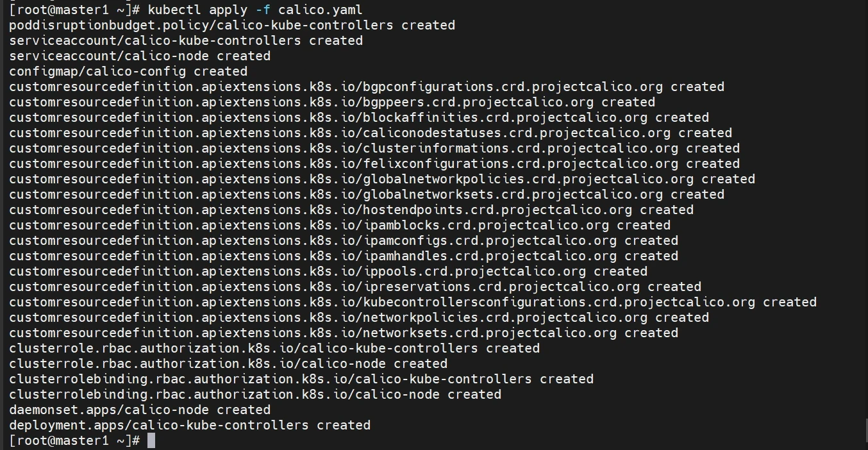Click the bgpconfigurations CRD output line
The width and height of the screenshot is (868, 450).
coord(367,87)
